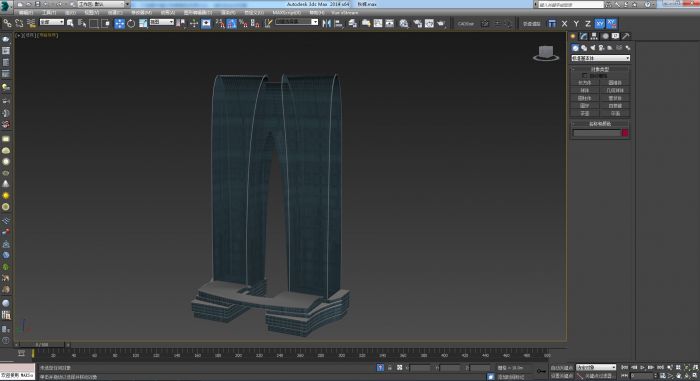Open the selection filter dropdown
The image size is (700, 381).
pos(52,22)
